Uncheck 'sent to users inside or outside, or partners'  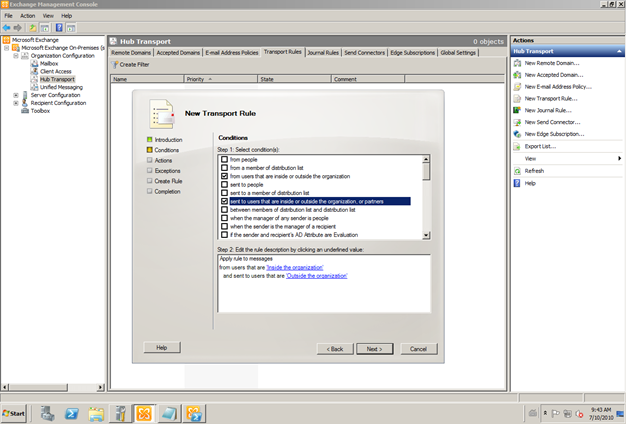(224, 201)
